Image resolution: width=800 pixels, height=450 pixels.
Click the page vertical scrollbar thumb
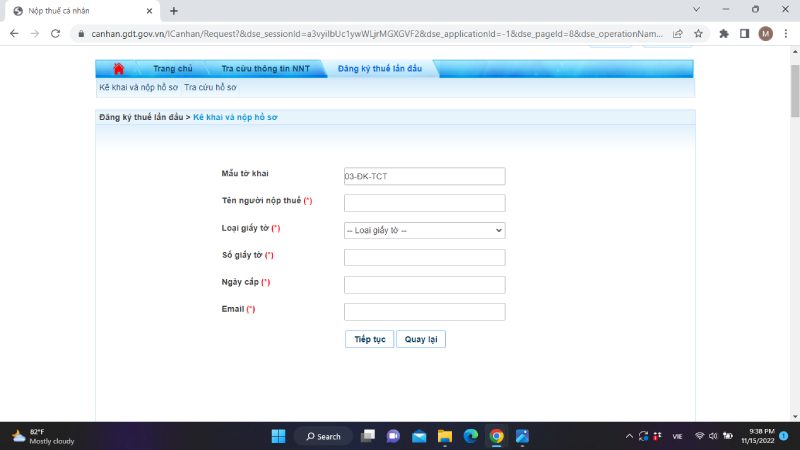(x=795, y=91)
